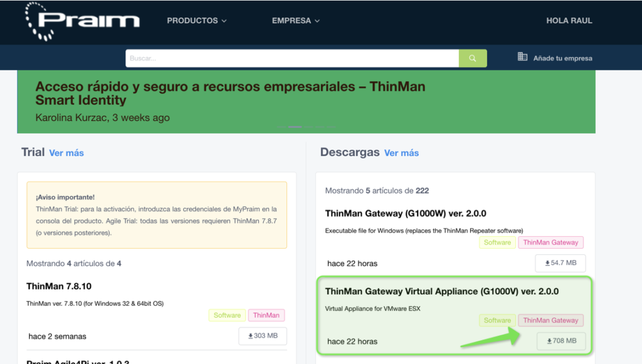Open the ThinMan Smart Identity banner article

230,93
